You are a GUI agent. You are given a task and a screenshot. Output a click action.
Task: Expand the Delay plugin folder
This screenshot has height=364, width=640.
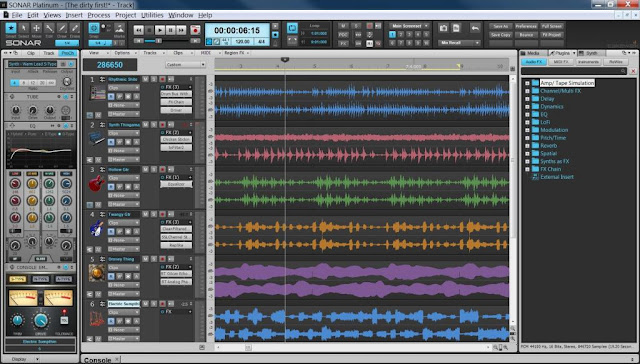click(527, 99)
